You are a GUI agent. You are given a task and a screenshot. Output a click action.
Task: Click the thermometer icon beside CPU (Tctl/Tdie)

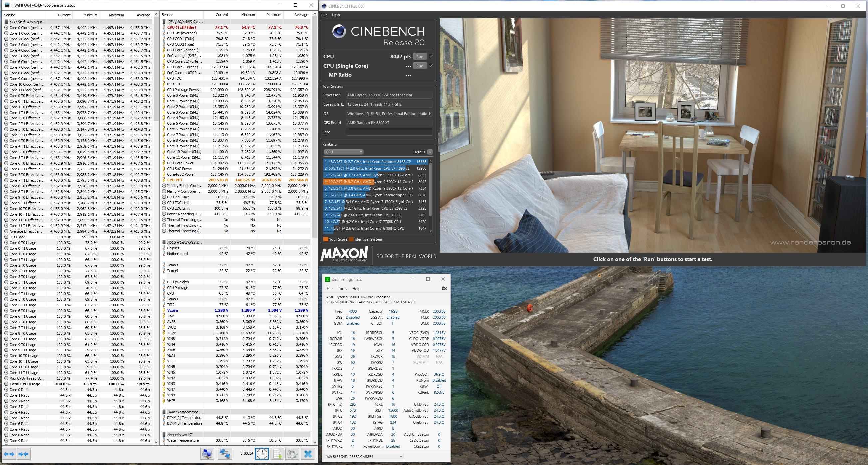(164, 27)
